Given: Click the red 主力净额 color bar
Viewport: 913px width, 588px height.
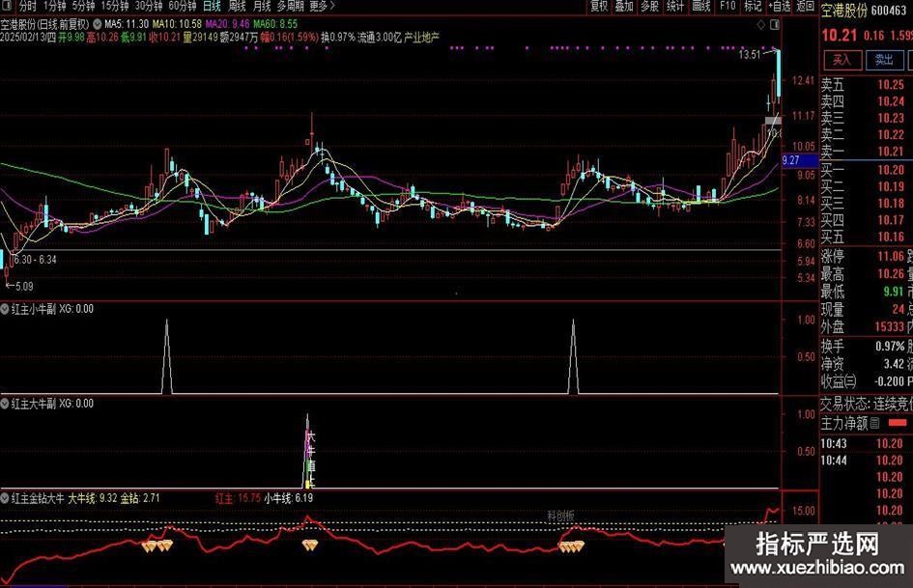Looking at the screenshot, I should [x=898, y=423].
